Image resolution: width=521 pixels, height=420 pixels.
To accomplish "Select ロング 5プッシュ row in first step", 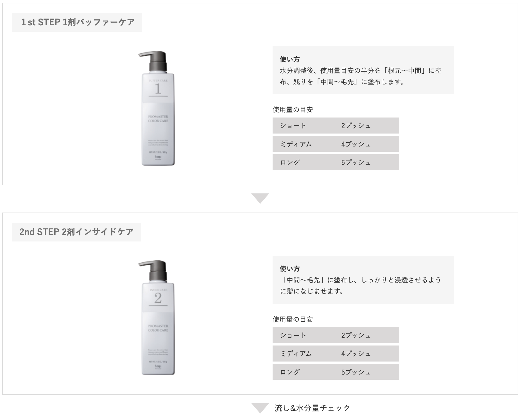I will [x=336, y=162].
